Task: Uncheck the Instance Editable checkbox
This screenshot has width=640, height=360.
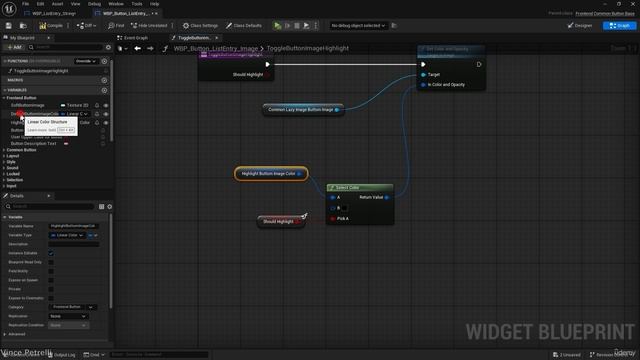Action: tap(51, 253)
